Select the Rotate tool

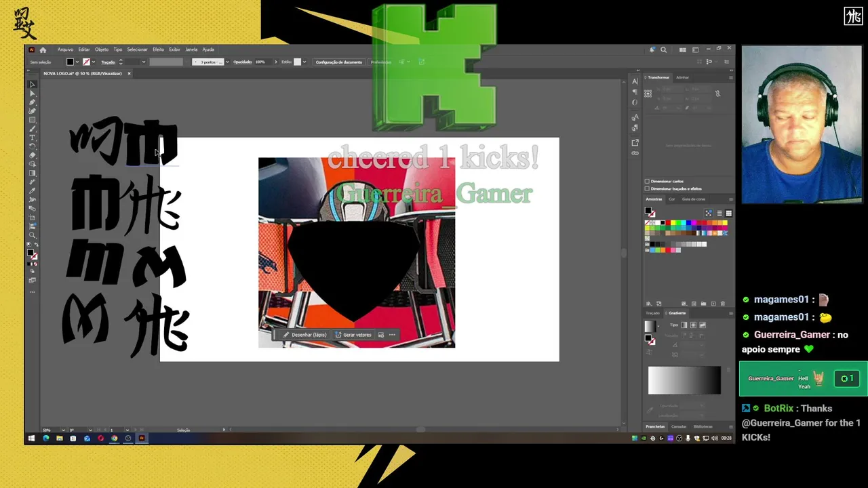pyautogui.click(x=32, y=146)
